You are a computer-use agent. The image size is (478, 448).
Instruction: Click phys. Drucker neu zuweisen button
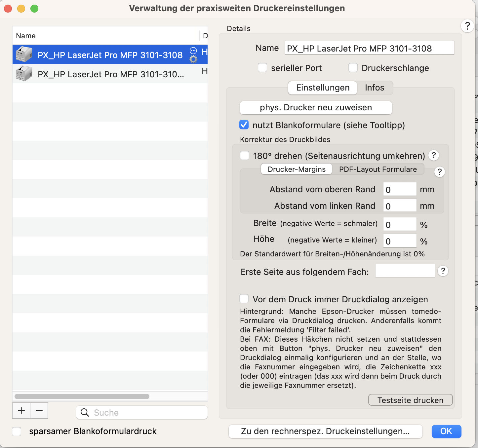coord(316,108)
